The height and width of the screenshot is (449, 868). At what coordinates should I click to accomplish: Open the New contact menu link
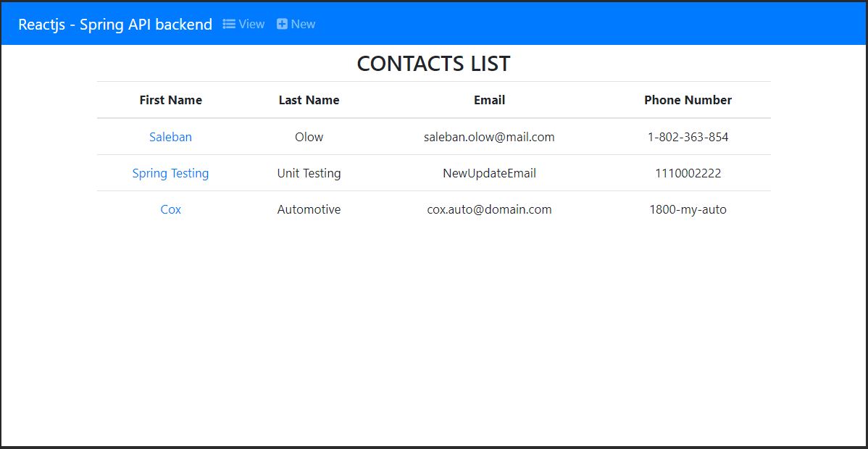[303, 24]
